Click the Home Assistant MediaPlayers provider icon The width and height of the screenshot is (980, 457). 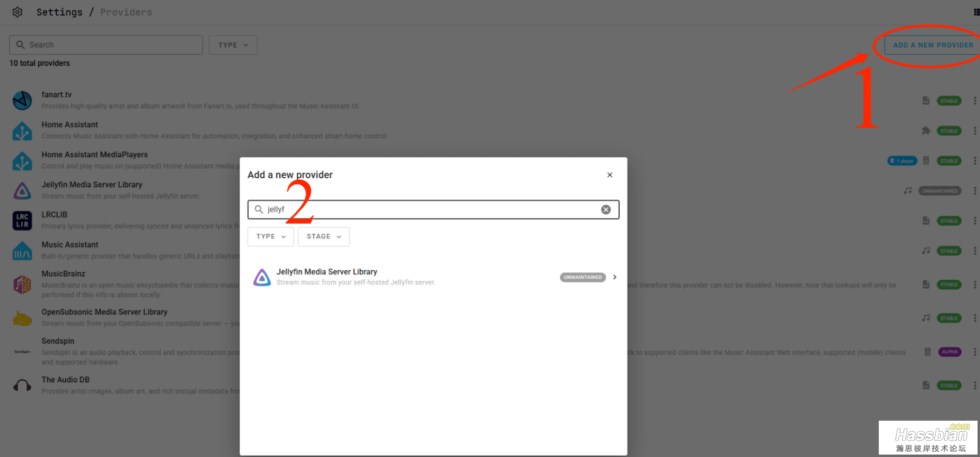pos(22,161)
